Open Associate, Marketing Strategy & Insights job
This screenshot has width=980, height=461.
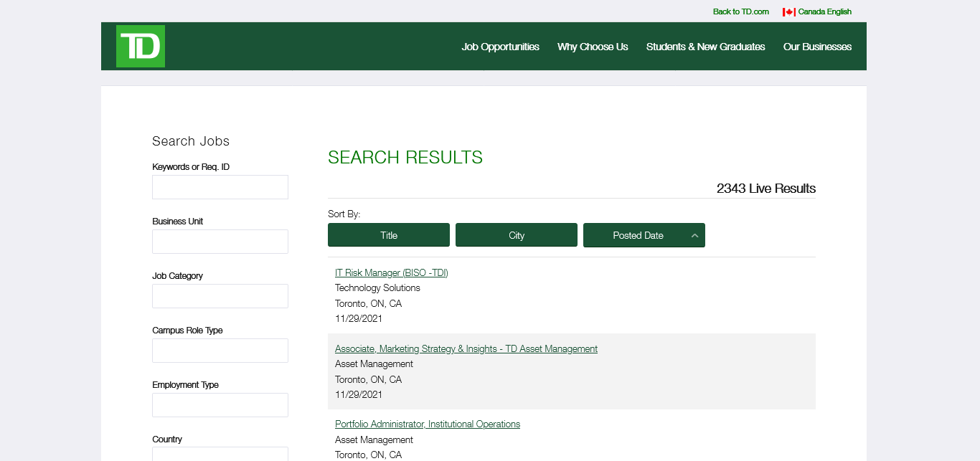click(466, 348)
